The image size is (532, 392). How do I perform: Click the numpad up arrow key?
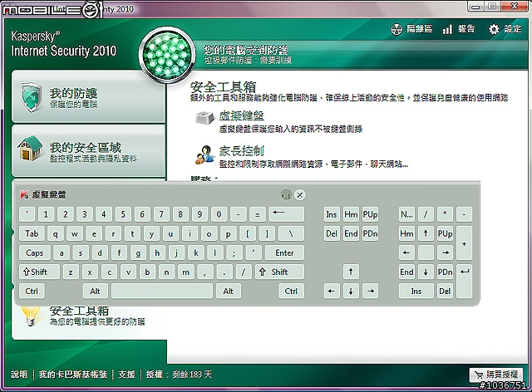(x=426, y=233)
